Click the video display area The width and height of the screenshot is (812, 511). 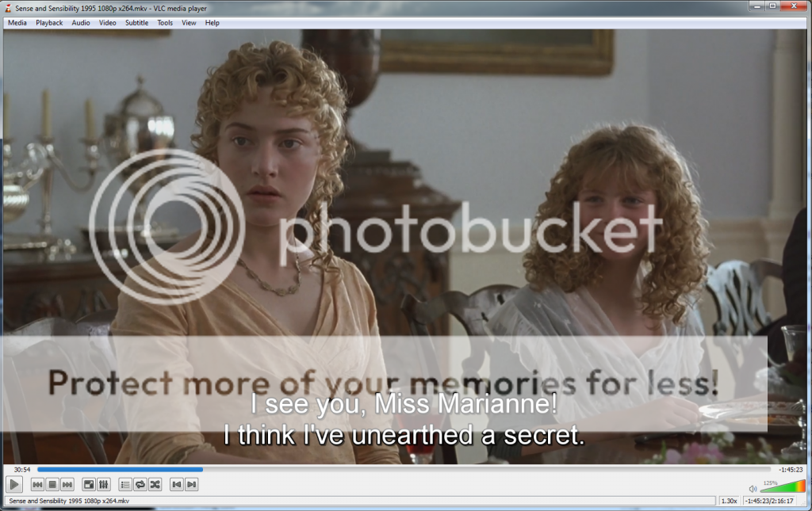[406, 246]
